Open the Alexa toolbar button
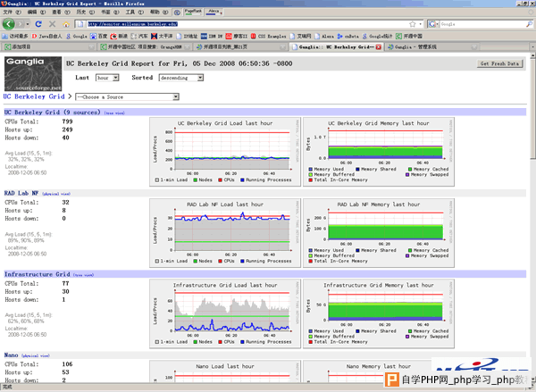 coord(214,12)
